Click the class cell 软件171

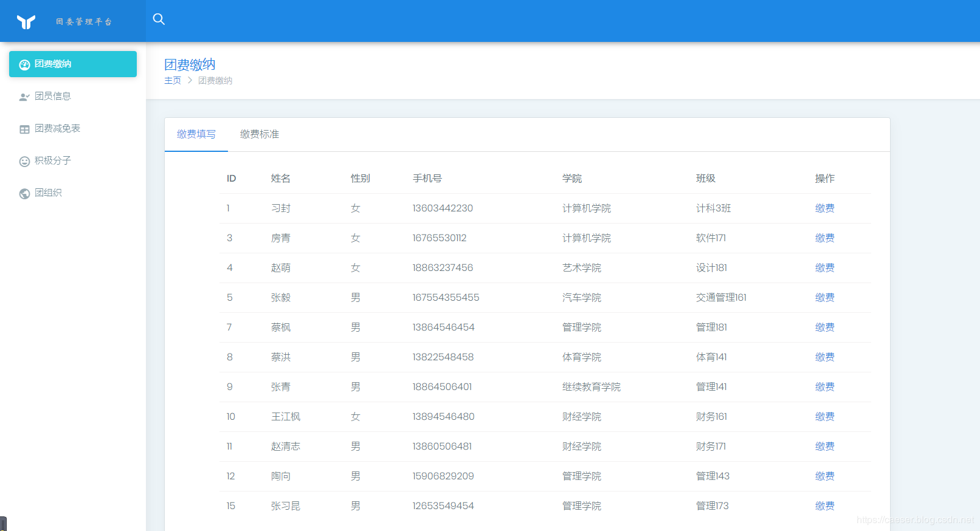[711, 238]
